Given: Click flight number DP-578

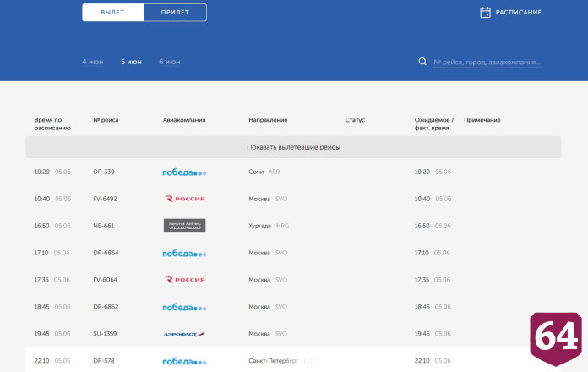Looking at the screenshot, I should click(x=104, y=361).
